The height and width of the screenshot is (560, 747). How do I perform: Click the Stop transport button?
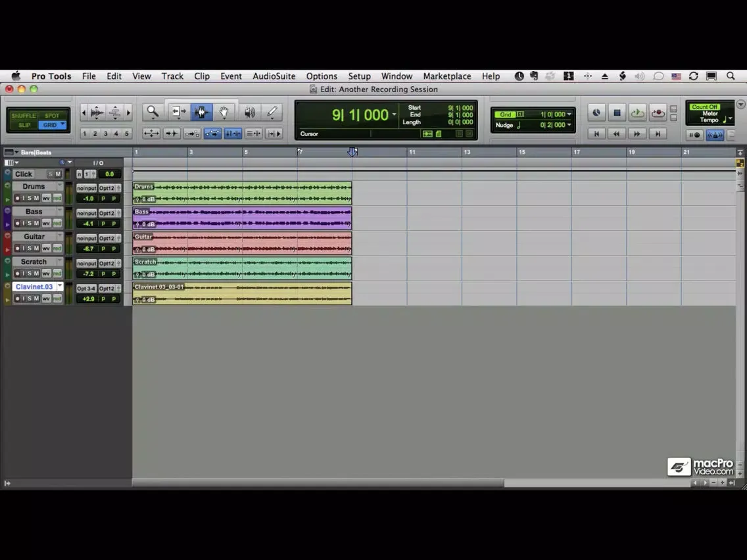click(617, 113)
